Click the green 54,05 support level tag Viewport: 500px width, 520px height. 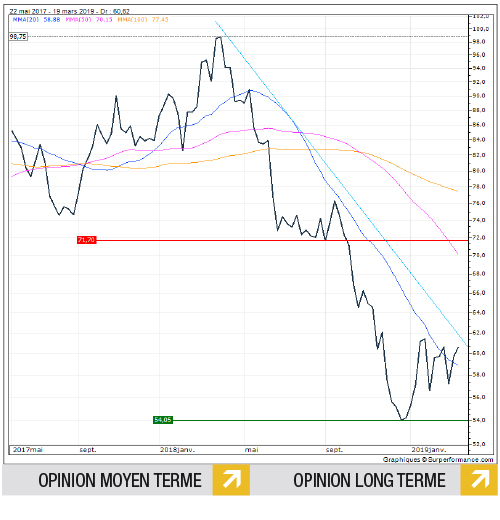tap(163, 420)
